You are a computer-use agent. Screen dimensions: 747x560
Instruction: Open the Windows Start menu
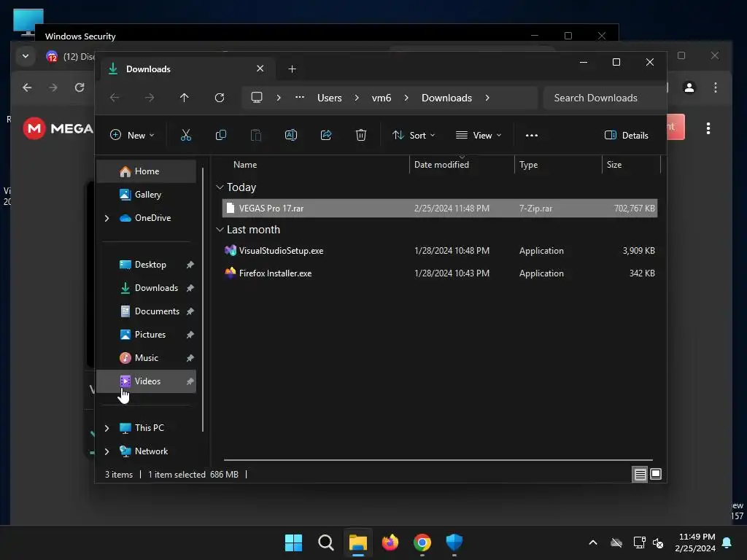(293, 542)
